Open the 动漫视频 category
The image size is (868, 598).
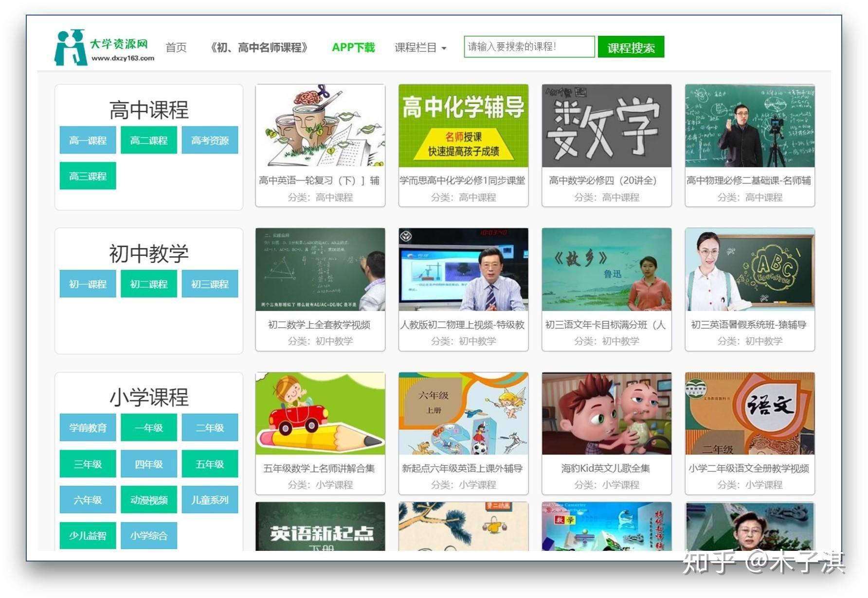click(x=149, y=500)
